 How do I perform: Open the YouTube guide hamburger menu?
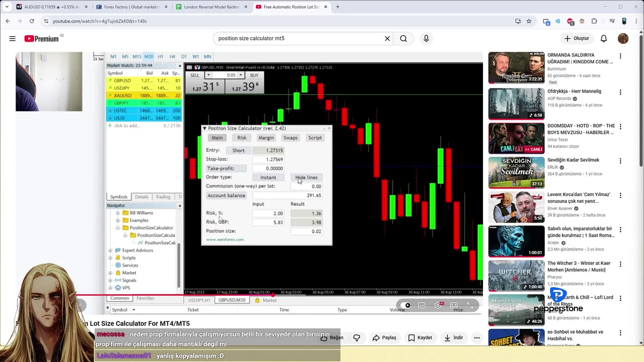(12, 38)
